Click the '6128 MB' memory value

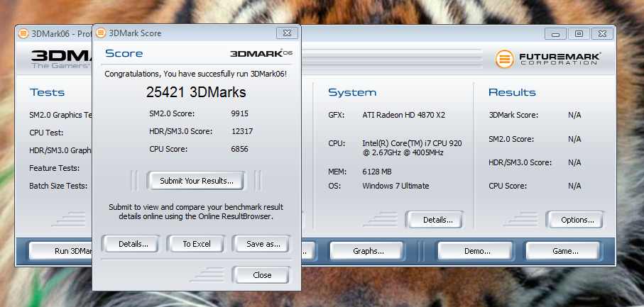click(x=376, y=172)
